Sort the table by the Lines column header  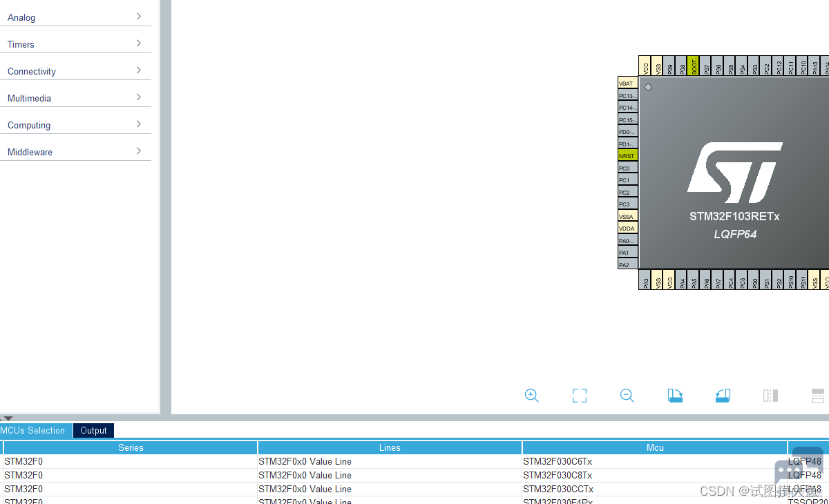[x=390, y=447]
